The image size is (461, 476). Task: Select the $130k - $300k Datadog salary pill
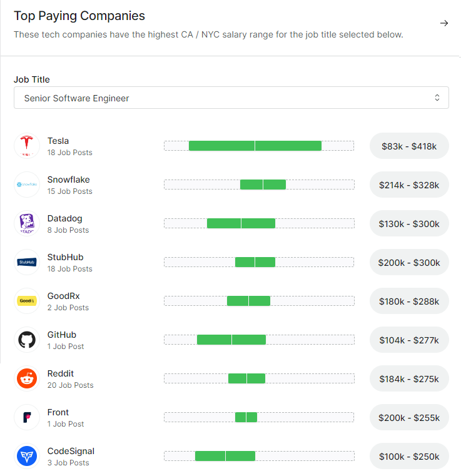pyautogui.click(x=409, y=224)
